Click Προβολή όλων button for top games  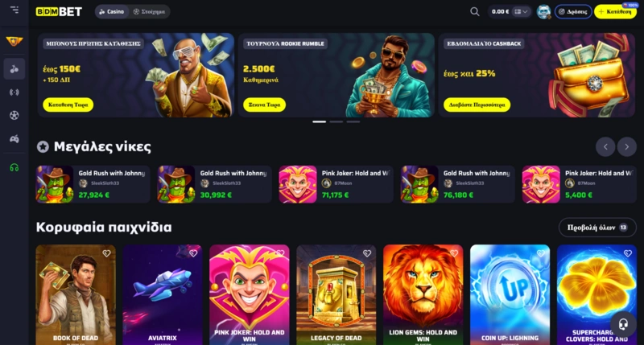pos(597,228)
